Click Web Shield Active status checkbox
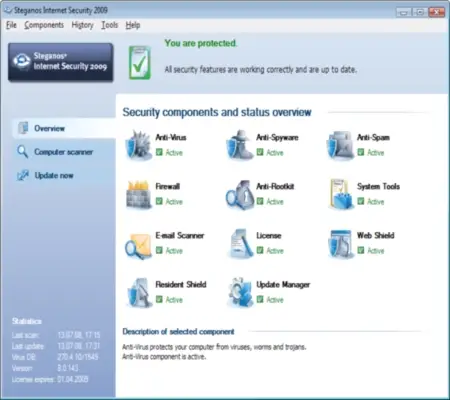Viewport: 450px width, 400px height. tap(361, 250)
